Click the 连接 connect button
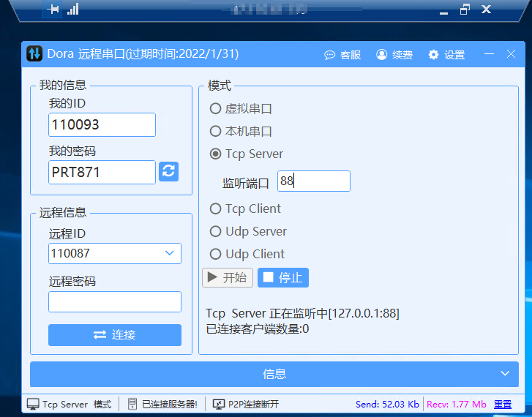 [x=115, y=335]
